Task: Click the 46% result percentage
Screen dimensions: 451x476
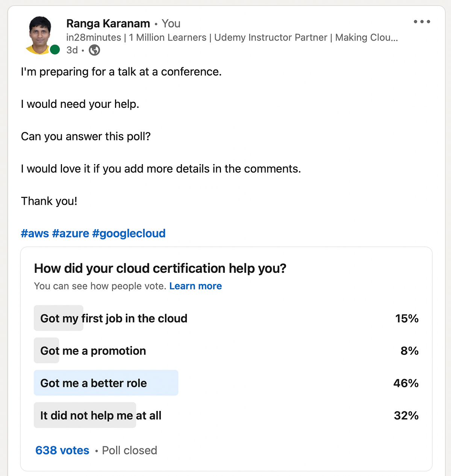Action: (x=406, y=383)
